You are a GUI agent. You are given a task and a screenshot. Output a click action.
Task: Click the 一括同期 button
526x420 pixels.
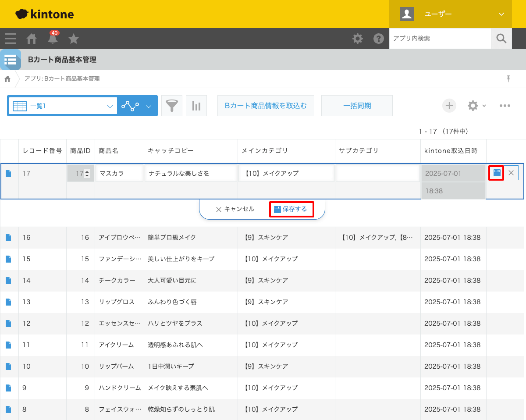click(357, 105)
